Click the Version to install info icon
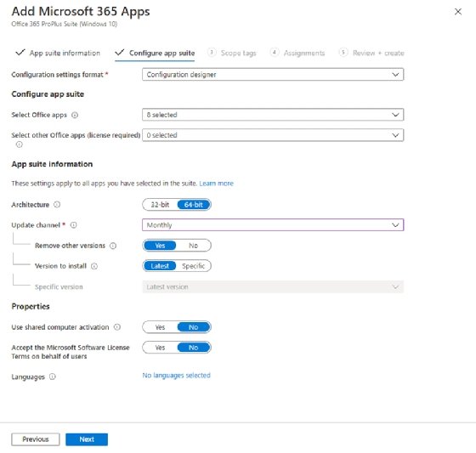The height and width of the screenshot is (453, 476). [x=94, y=266]
